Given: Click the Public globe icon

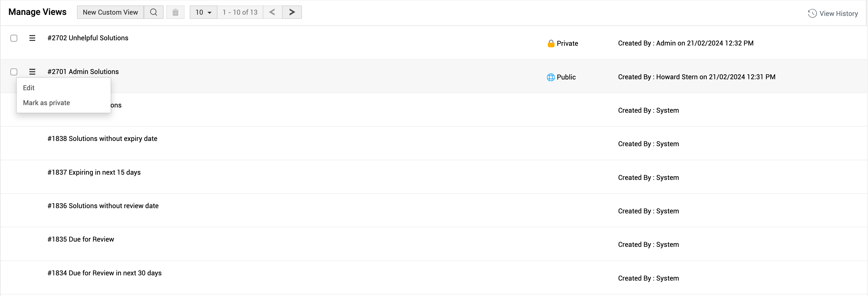Looking at the screenshot, I should (551, 77).
